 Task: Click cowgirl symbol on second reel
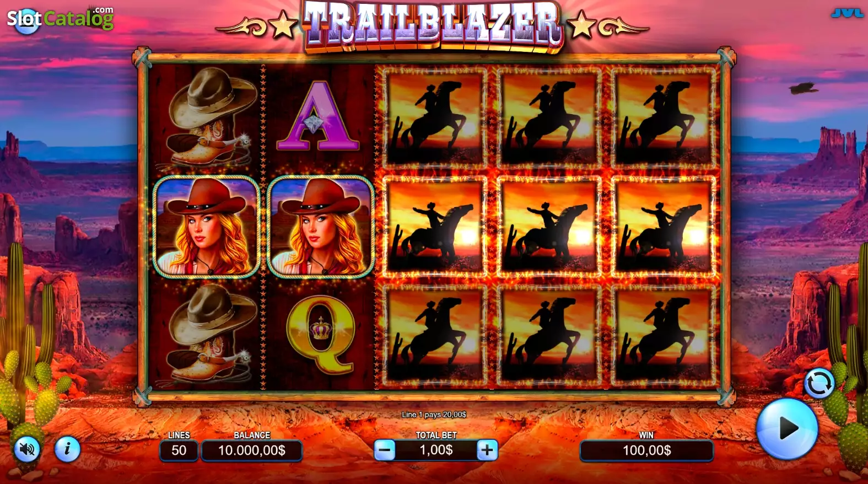321,227
